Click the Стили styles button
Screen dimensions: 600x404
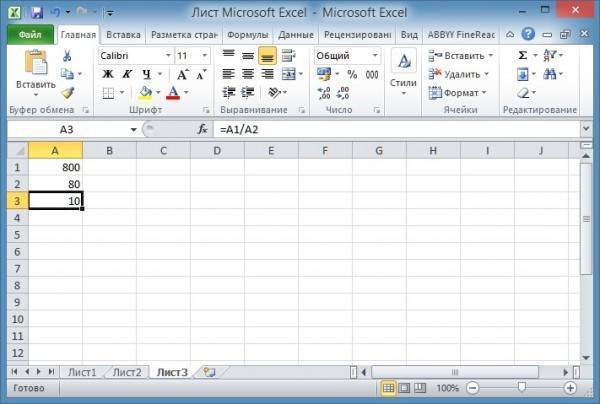pos(403,74)
